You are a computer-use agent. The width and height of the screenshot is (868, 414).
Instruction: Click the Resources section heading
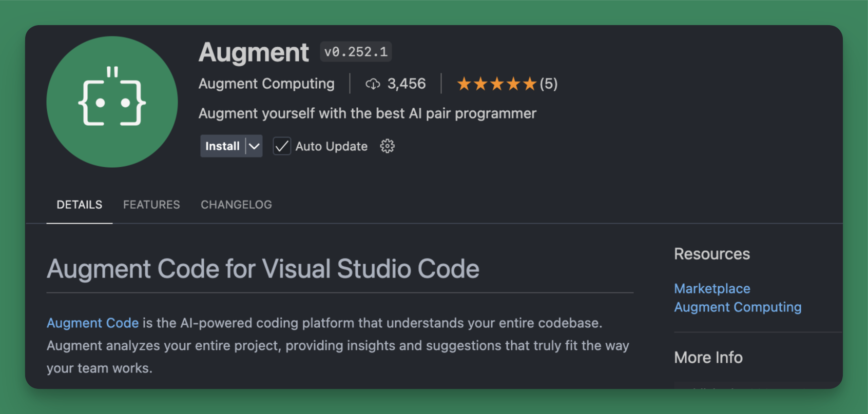pos(711,254)
